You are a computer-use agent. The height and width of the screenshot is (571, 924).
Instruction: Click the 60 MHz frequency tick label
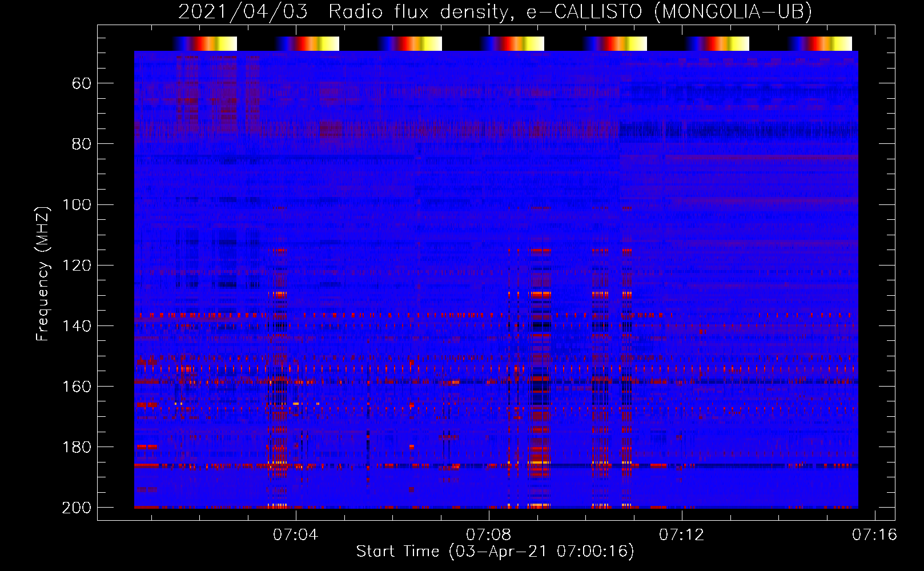[82, 84]
